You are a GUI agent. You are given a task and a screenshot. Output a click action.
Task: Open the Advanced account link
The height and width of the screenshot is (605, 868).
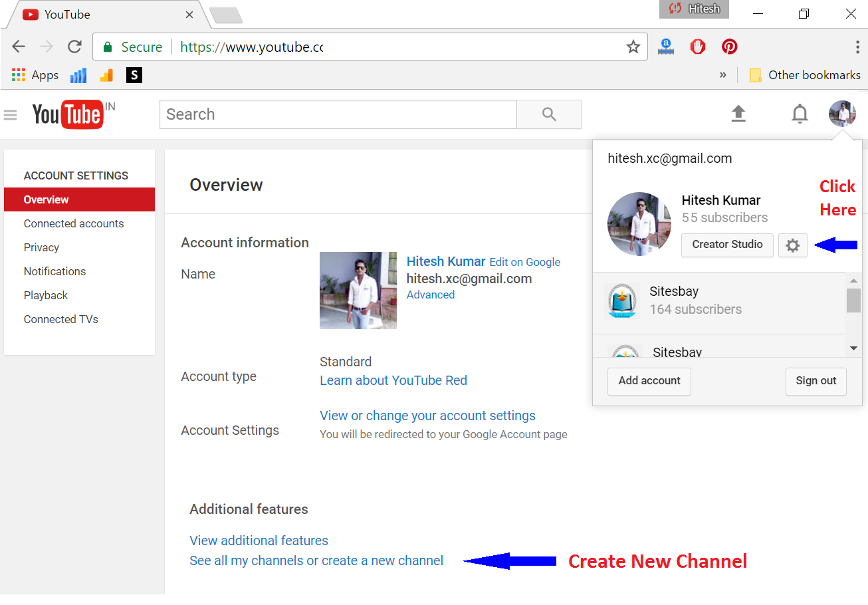(x=431, y=295)
